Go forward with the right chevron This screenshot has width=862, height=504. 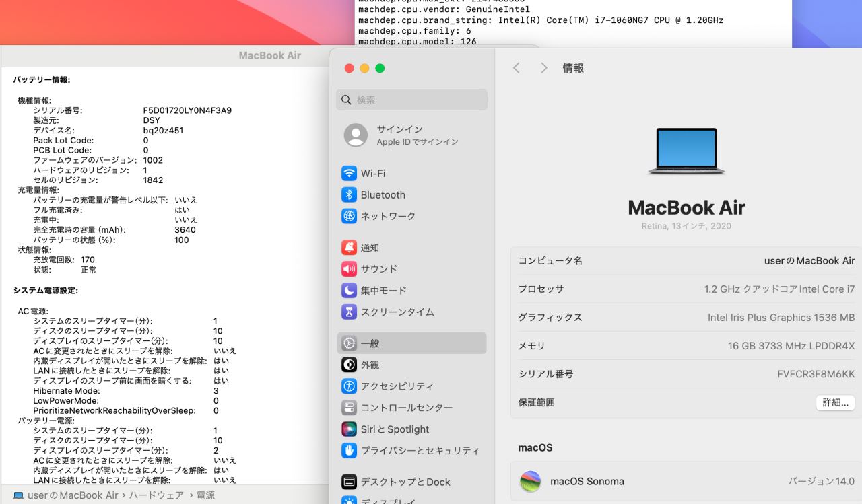[x=544, y=68]
